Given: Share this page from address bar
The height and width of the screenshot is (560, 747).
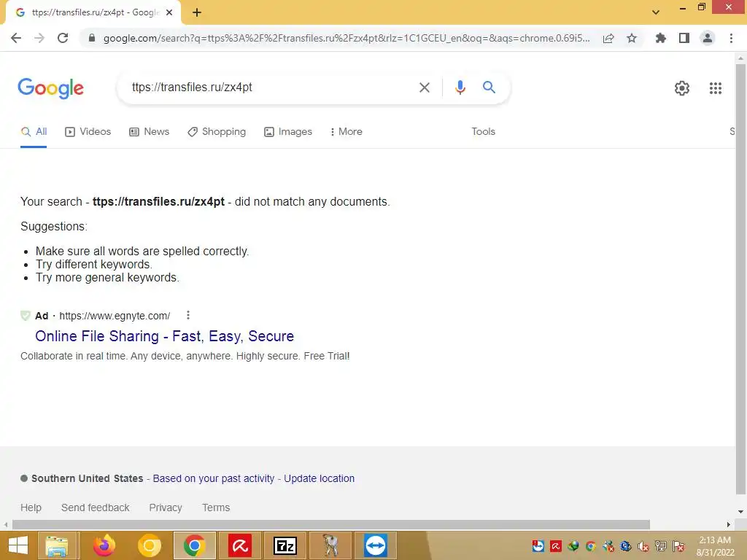Looking at the screenshot, I should click(x=608, y=38).
